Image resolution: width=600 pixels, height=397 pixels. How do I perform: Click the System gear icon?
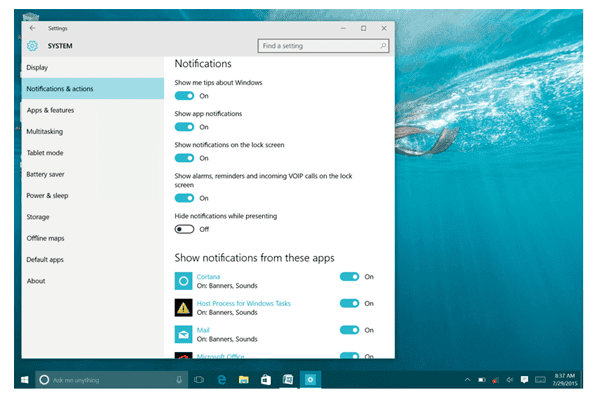(33, 46)
